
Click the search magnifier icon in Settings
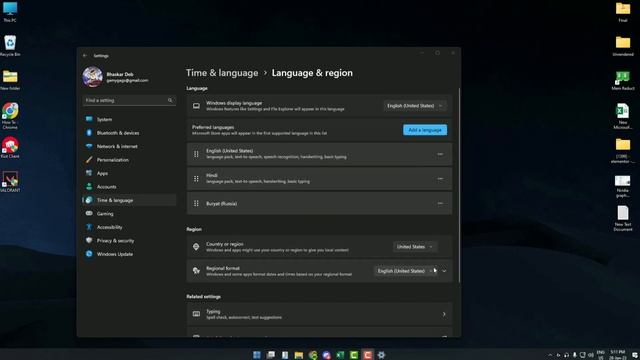(x=170, y=100)
